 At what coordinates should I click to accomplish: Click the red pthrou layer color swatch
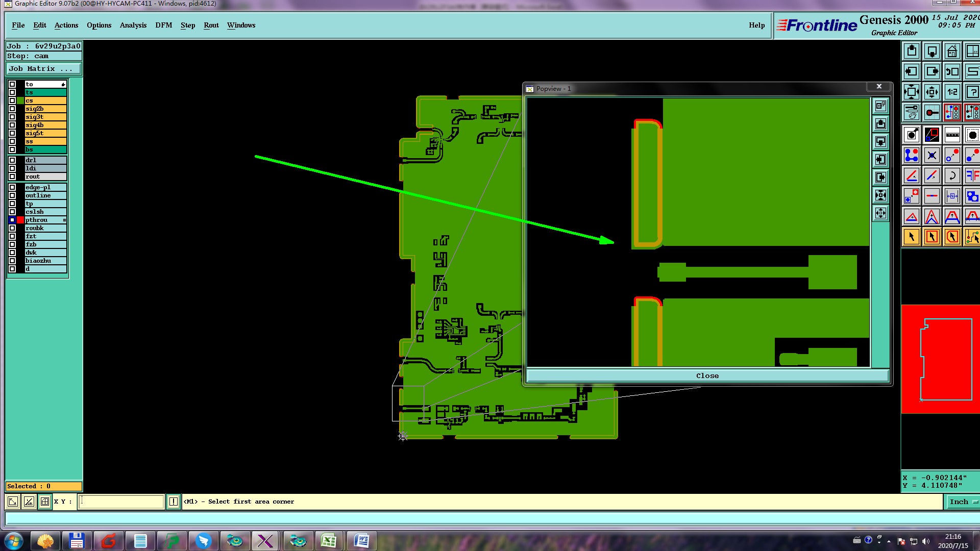coord(20,220)
